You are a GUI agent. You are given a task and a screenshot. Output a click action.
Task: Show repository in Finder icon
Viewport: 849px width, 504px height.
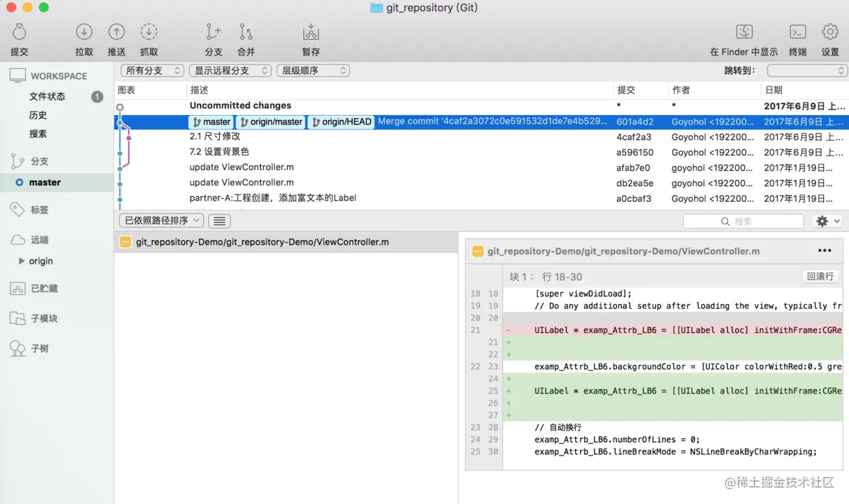(x=744, y=32)
